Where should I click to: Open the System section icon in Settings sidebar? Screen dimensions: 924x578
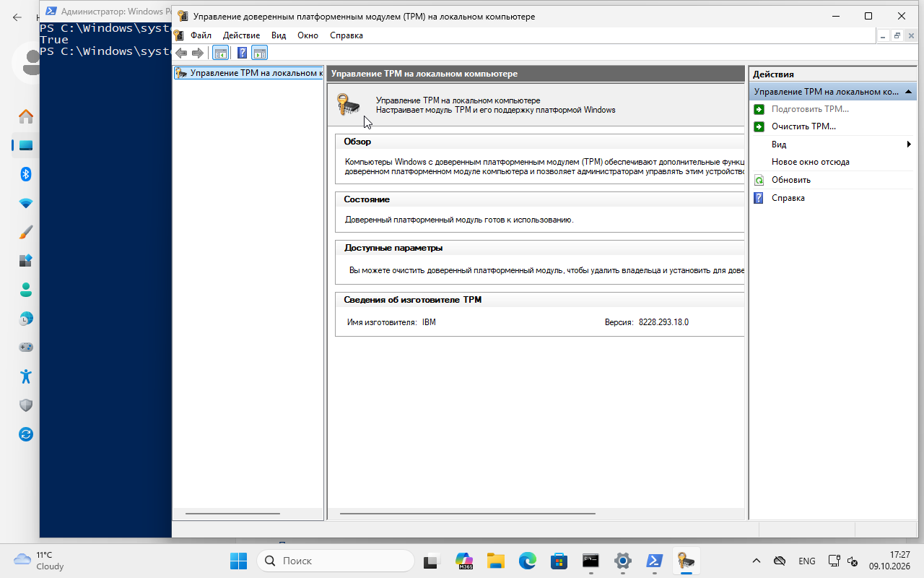point(26,145)
